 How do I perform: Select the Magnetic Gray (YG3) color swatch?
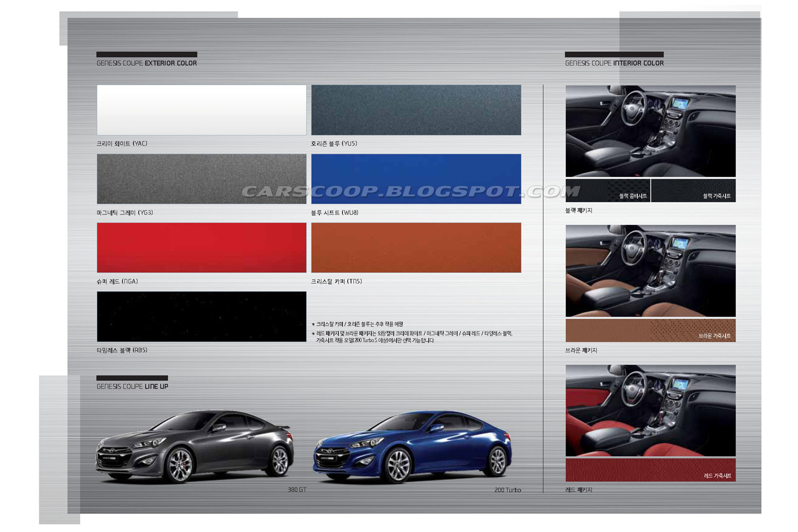[x=201, y=178]
